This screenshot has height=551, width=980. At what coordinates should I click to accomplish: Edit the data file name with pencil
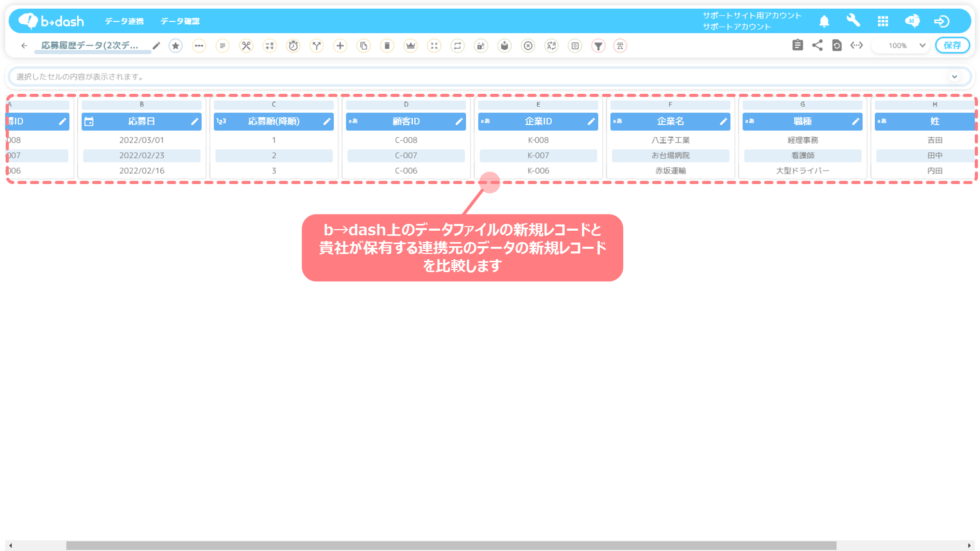pyautogui.click(x=156, y=46)
